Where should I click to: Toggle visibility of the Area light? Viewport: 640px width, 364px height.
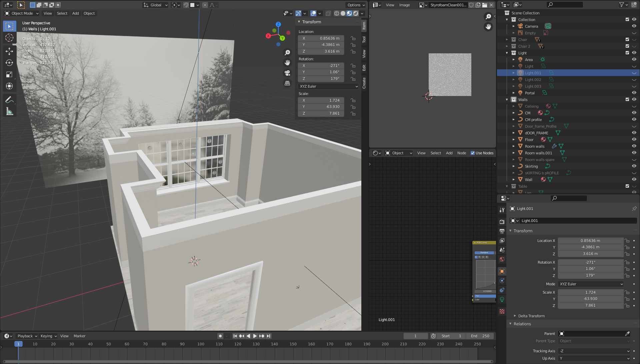click(x=634, y=59)
